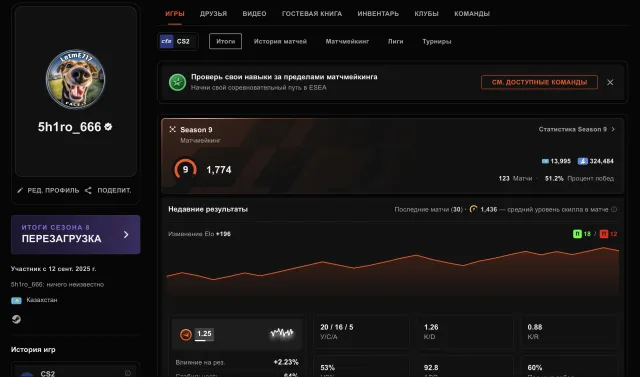The height and width of the screenshot is (377, 640).
Task: Click Влияние на рез. +2.23% row
Action: [x=237, y=362]
